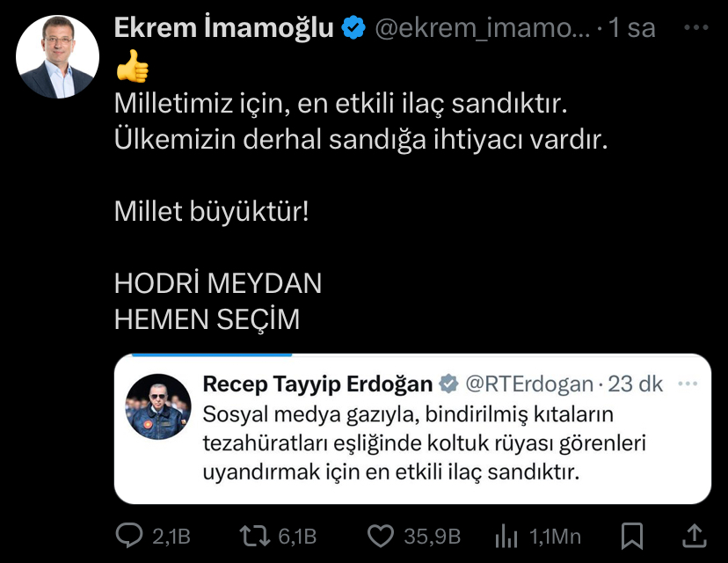Screen dimensions: 728x563
Task: Retweet the post using the repost icon
Action: pyautogui.click(x=254, y=536)
